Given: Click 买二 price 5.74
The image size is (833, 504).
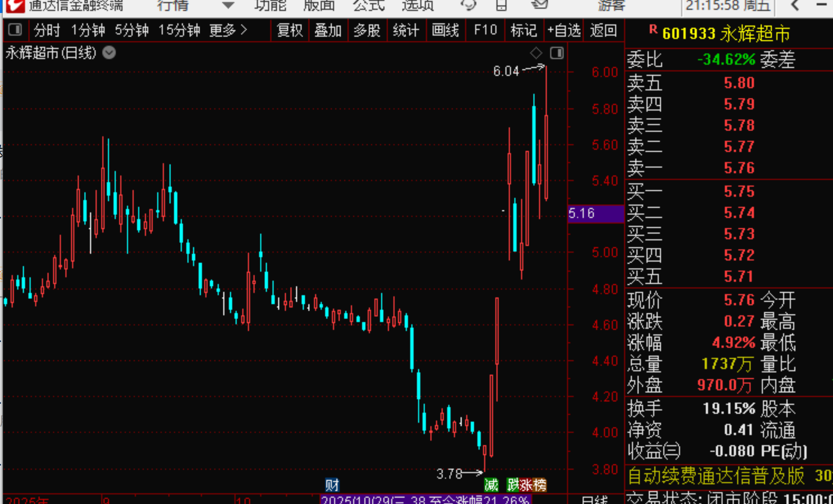Looking at the screenshot, I should click(x=739, y=213).
